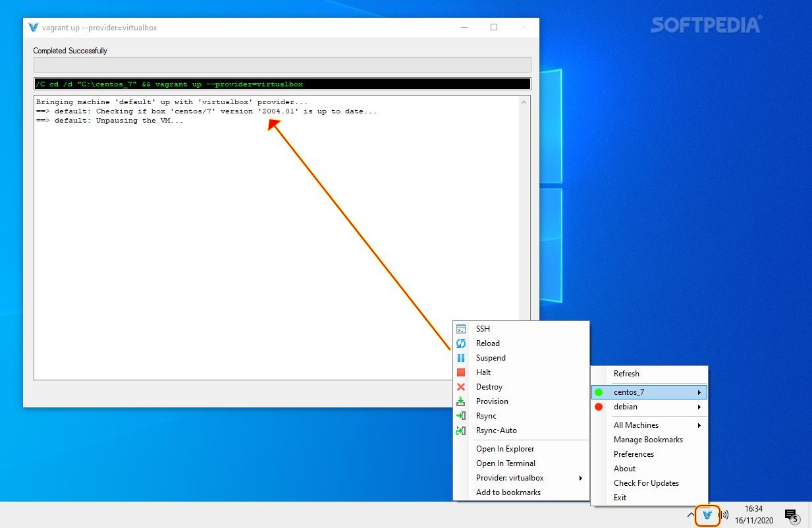This screenshot has width=812, height=528.
Task: Click red status dot beside debian
Action: click(599, 407)
